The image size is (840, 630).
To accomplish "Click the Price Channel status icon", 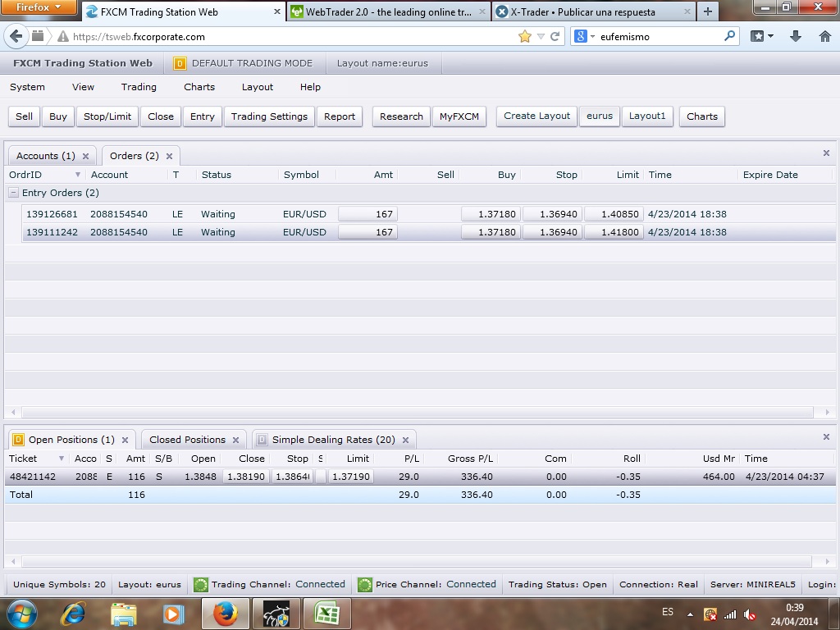I will 365,584.
